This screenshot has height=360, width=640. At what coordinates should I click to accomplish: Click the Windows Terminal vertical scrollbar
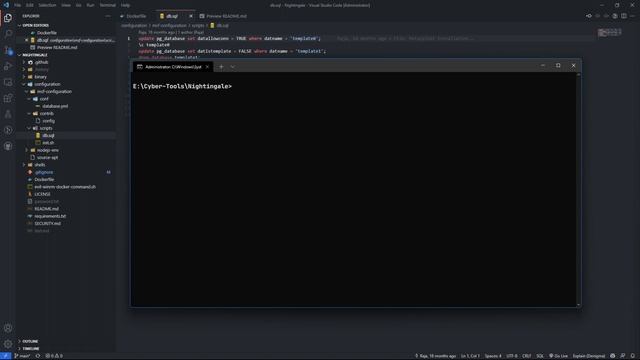[578, 190]
